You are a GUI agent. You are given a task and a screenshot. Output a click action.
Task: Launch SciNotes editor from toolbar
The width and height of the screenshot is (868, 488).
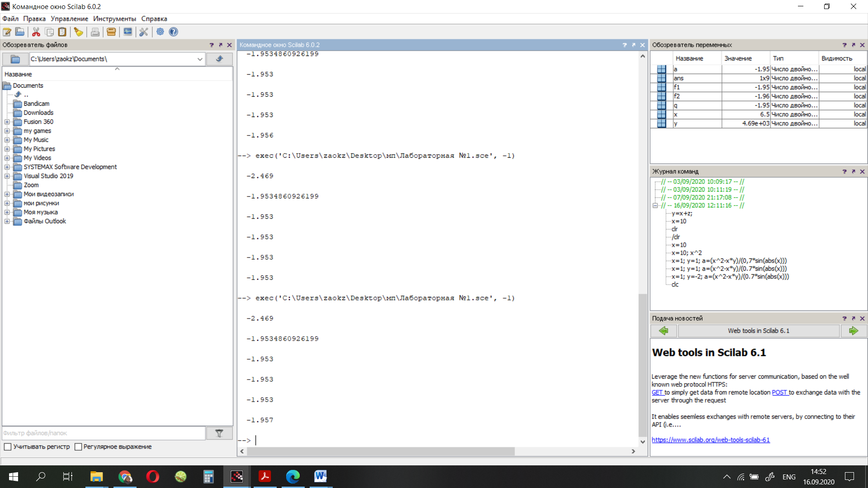click(7, 32)
